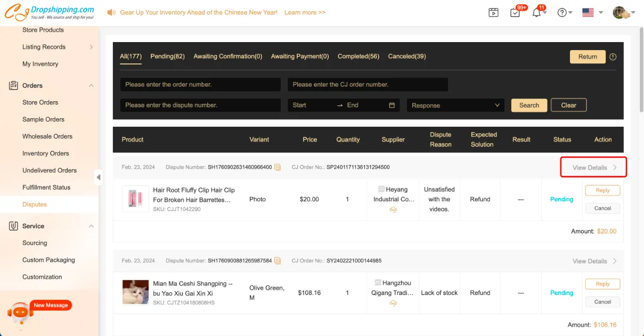Click the Search button
Viewport: 644px width, 336px height.
coord(529,105)
